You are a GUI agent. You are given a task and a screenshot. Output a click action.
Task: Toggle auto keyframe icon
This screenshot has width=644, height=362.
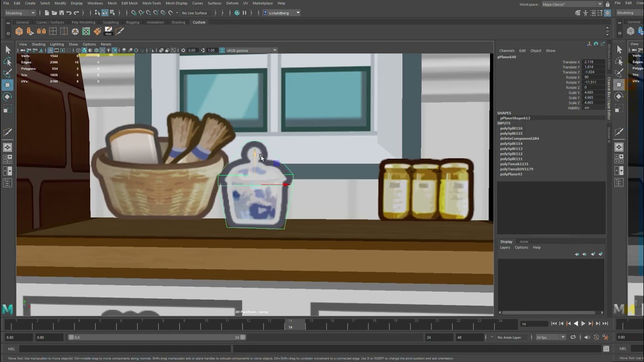pyautogui.click(x=596, y=337)
